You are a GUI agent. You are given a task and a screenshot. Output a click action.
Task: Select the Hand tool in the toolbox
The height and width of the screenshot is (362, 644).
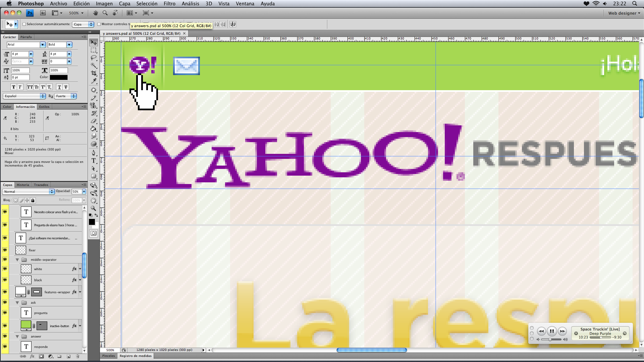pos(94,200)
